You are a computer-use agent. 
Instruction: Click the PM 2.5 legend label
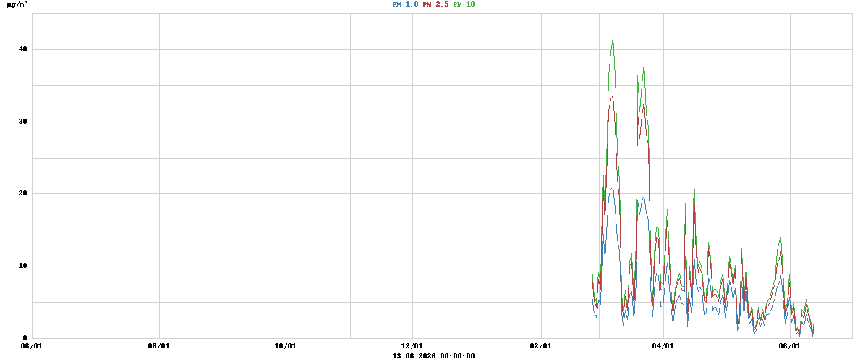[x=435, y=4]
